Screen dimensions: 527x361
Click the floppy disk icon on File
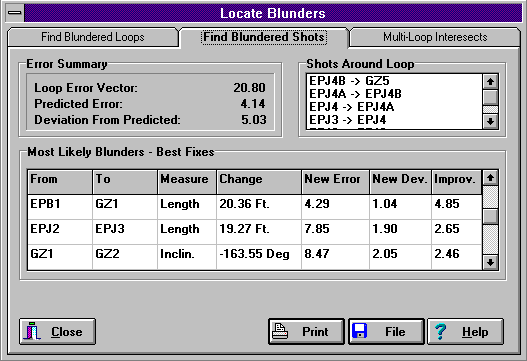tap(360, 331)
